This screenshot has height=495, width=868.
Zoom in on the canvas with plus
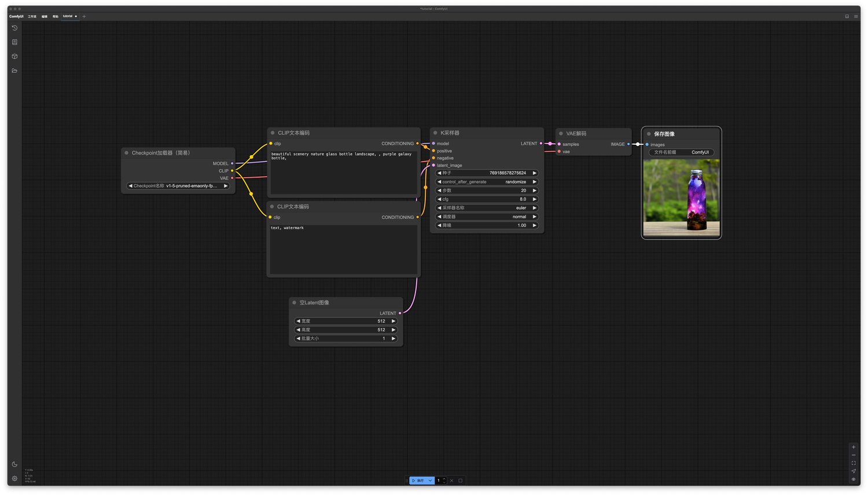click(854, 447)
